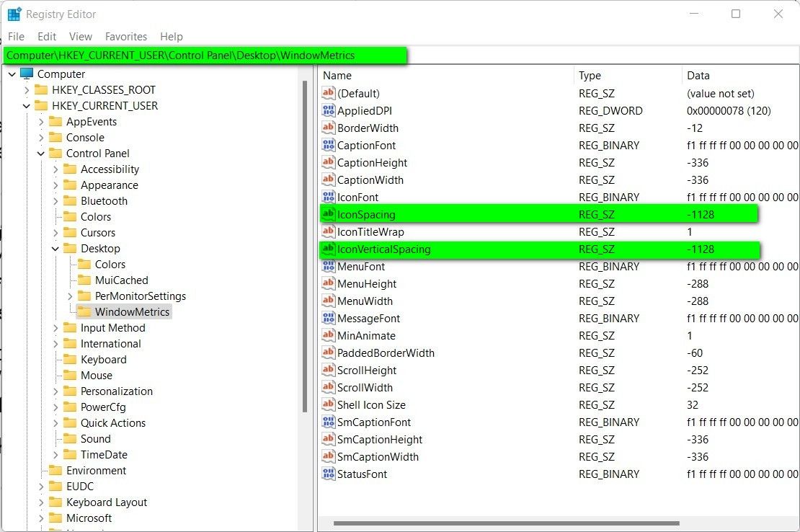Open the Favorites menu
The height and width of the screenshot is (532, 800).
126,36
